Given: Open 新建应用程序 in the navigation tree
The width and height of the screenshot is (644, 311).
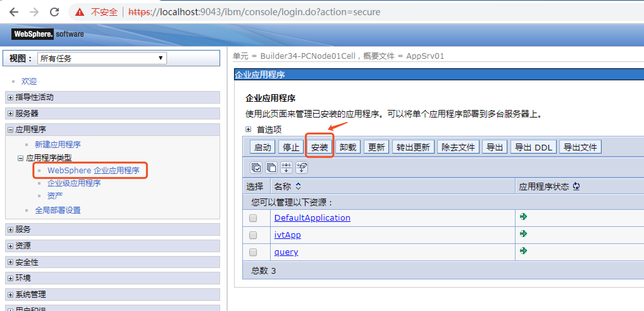Looking at the screenshot, I should [x=58, y=144].
